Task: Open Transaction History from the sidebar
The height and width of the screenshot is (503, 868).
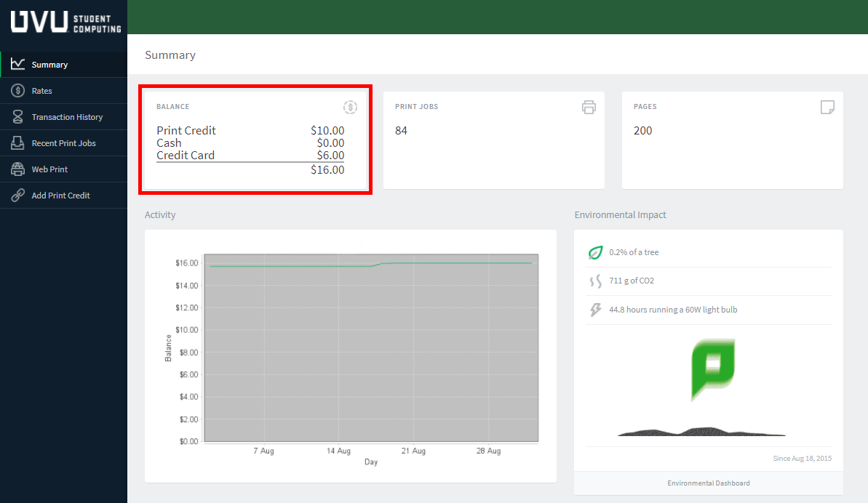Action: 67,116
